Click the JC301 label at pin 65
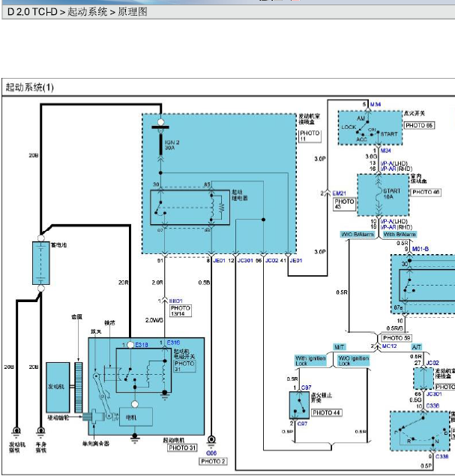This screenshot has width=455, height=476. point(434,394)
